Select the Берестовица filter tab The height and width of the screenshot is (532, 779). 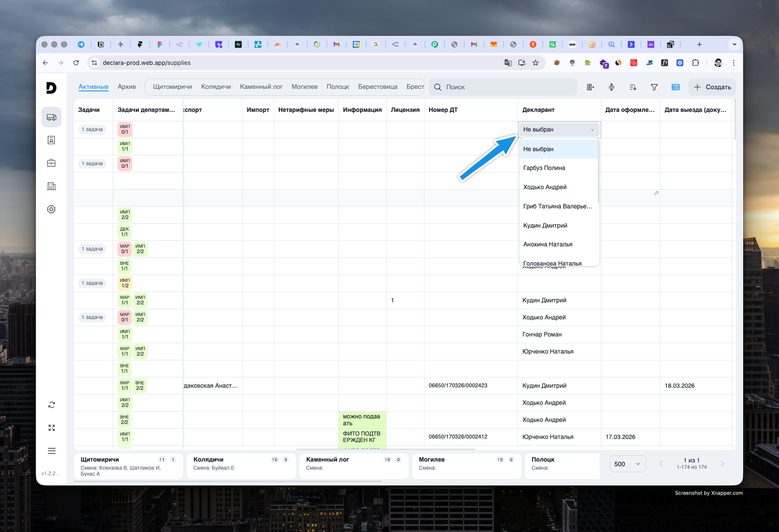pyautogui.click(x=378, y=87)
